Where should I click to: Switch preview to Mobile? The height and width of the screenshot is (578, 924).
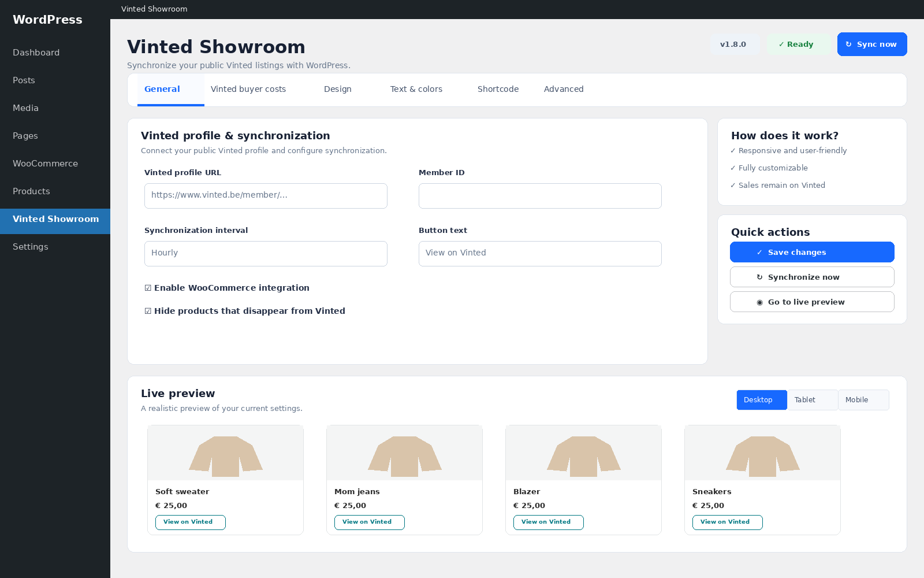(863, 400)
